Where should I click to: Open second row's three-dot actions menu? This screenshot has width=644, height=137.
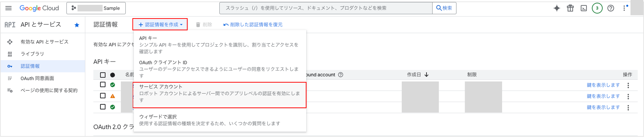click(x=628, y=96)
